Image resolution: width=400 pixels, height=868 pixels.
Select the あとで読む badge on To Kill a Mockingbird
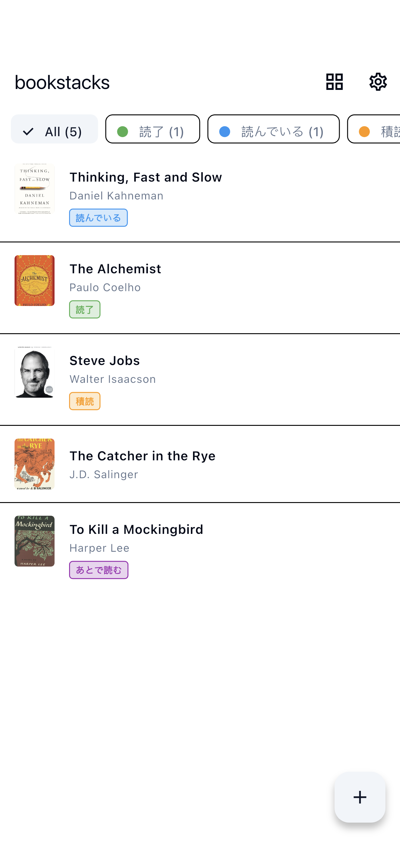98,570
